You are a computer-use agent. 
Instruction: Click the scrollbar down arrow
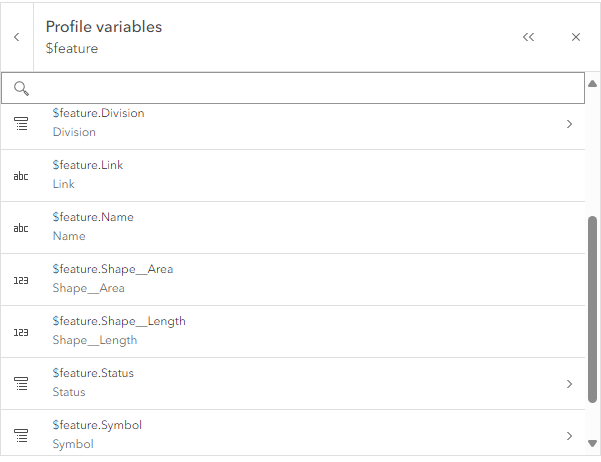click(593, 442)
